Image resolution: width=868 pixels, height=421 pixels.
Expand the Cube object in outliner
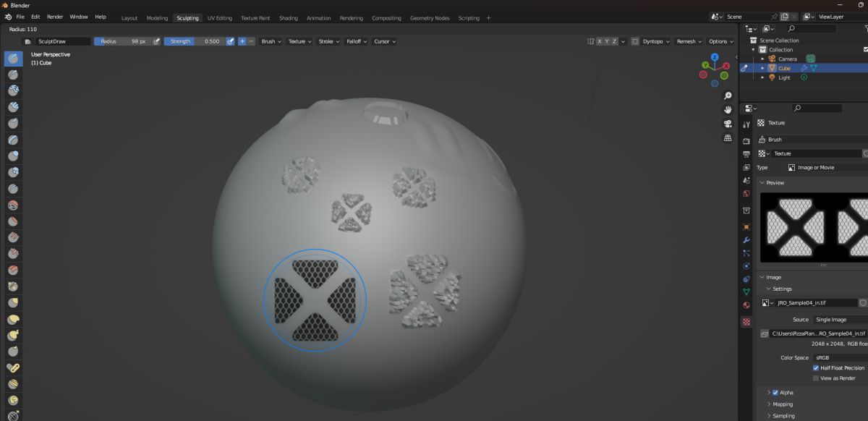[x=762, y=68]
